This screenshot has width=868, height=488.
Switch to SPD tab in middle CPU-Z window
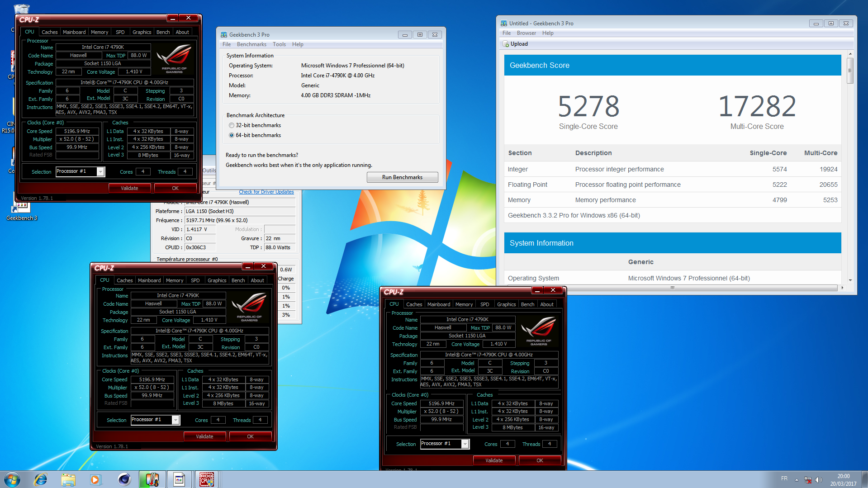(x=195, y=280)
